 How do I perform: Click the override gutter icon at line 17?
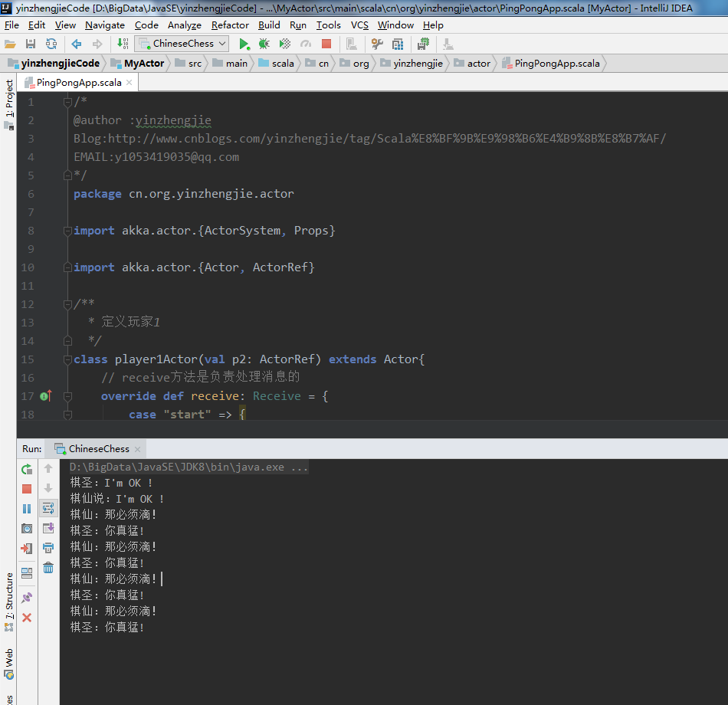(x=45, y=395)
